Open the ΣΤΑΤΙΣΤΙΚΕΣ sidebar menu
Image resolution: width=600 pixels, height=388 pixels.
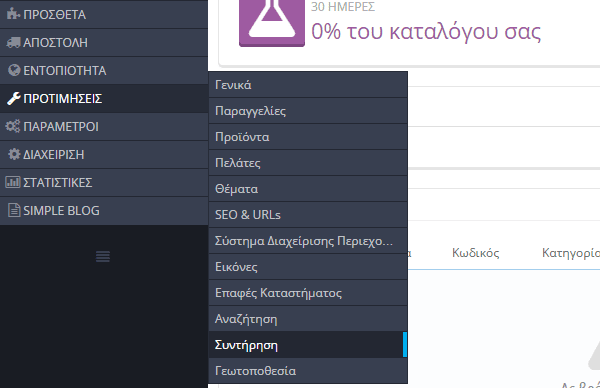point(104,182)
